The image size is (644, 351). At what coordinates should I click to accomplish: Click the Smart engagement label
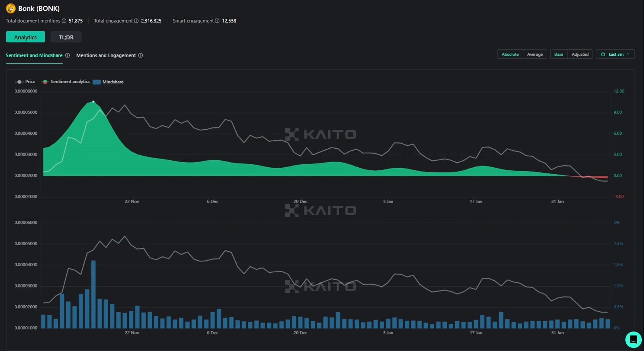click(x=193, y=21)
